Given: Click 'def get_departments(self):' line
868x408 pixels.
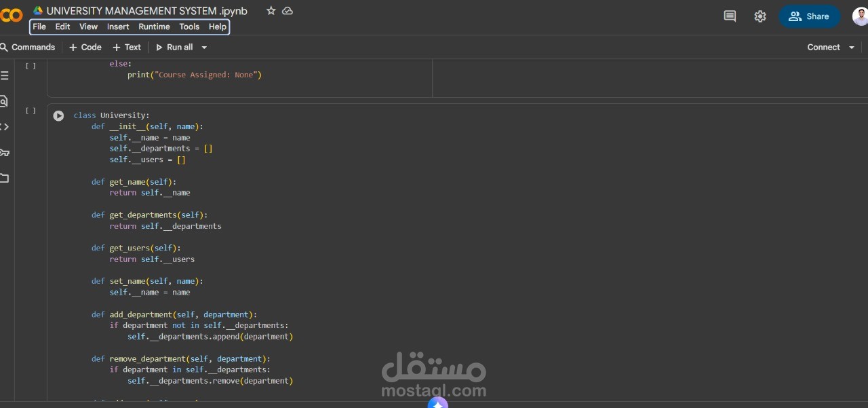Looking at the screenshot, I should tap(150, 215).
